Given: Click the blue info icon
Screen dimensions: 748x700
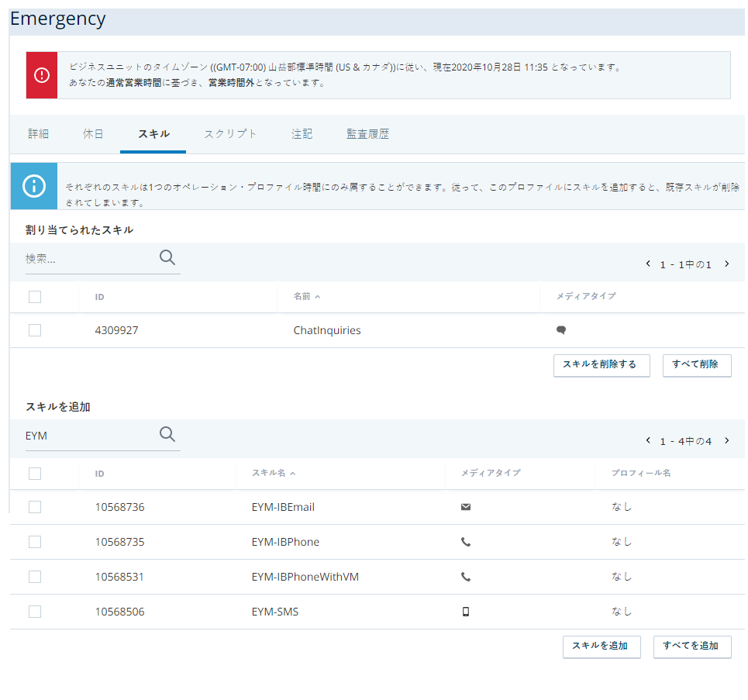Looking at the screenshot, I should tap(34, 186).
